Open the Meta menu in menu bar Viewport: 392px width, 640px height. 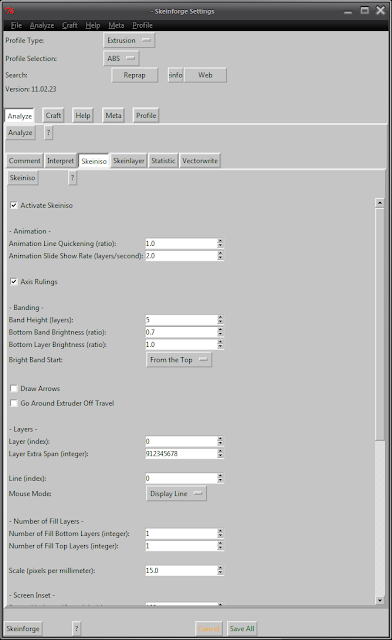[x=116, y=25]
